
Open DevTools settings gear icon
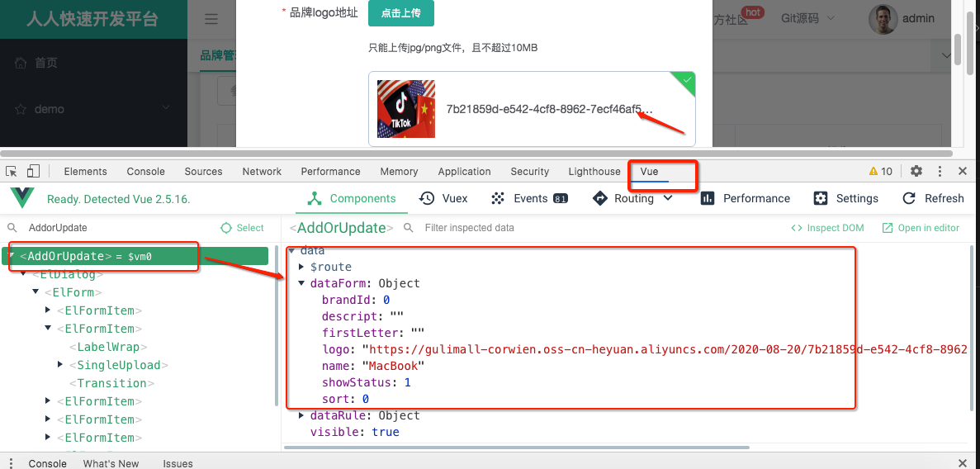click(916, 171)
